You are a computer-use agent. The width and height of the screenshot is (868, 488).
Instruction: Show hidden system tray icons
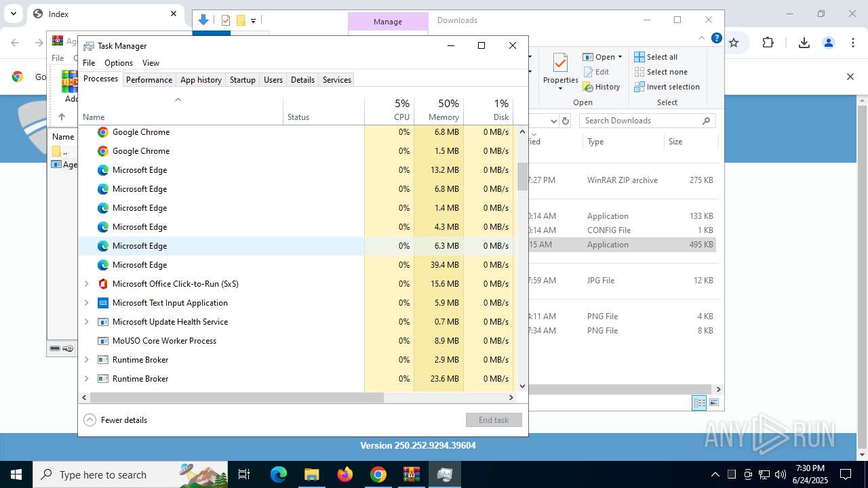[715, 474]
